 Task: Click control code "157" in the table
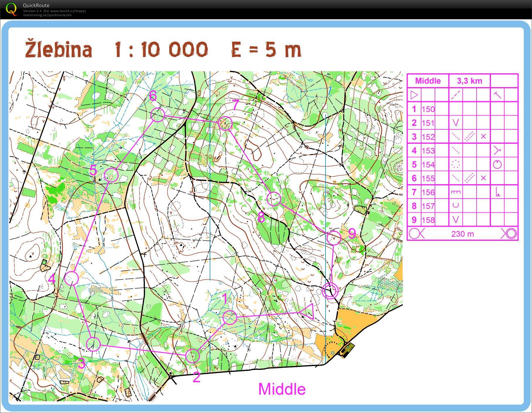[428, 206]
